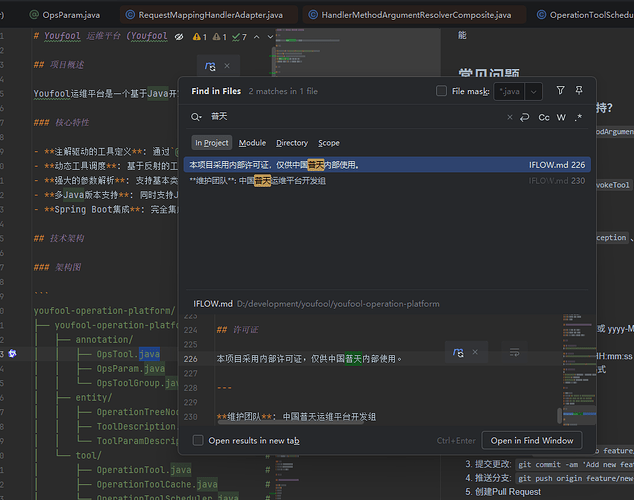
Task: Click tool/ folder line in editor
Action: (x=88, y=455)
